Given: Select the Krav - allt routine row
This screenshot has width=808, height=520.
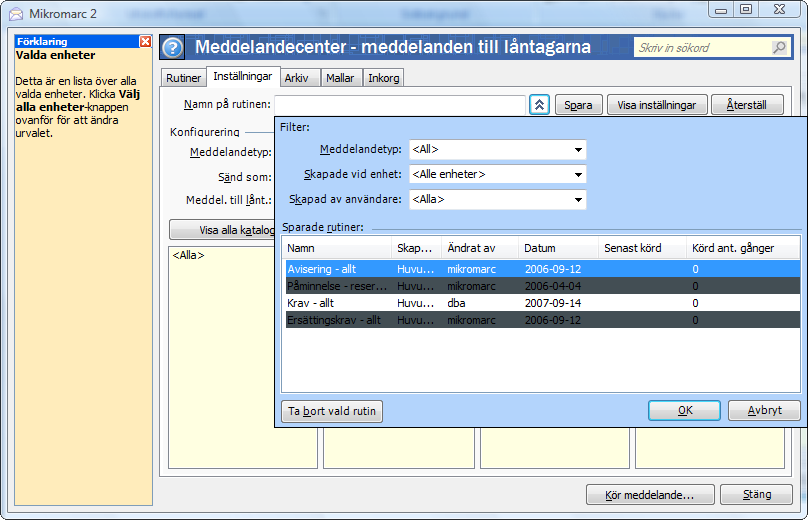Looking at the screenshot, I should (543, 303).
